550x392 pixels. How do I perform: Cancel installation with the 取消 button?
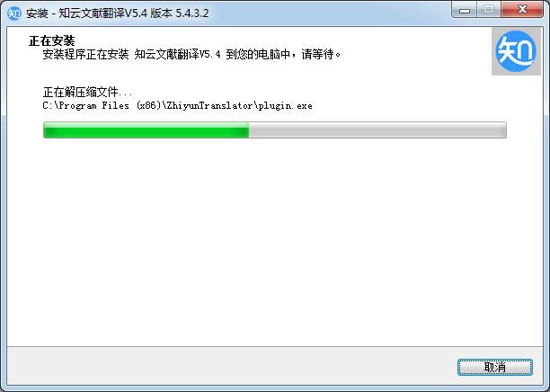click(495, 367)
